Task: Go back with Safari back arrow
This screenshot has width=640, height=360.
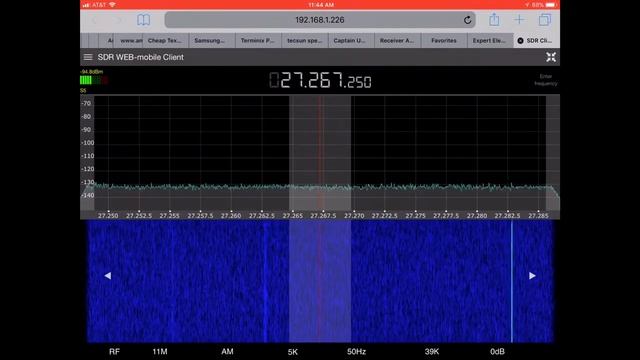Action: [95, 20]
